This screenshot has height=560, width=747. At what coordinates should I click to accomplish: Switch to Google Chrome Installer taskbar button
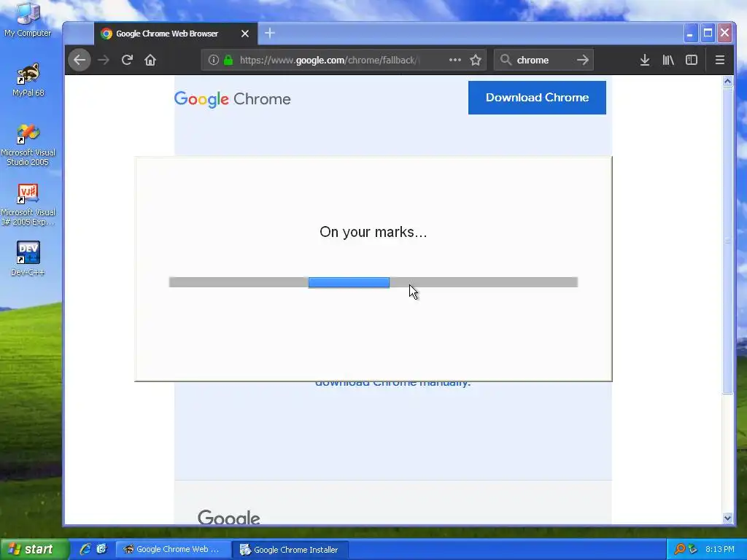pyautogui.click(x=290, y=550)
